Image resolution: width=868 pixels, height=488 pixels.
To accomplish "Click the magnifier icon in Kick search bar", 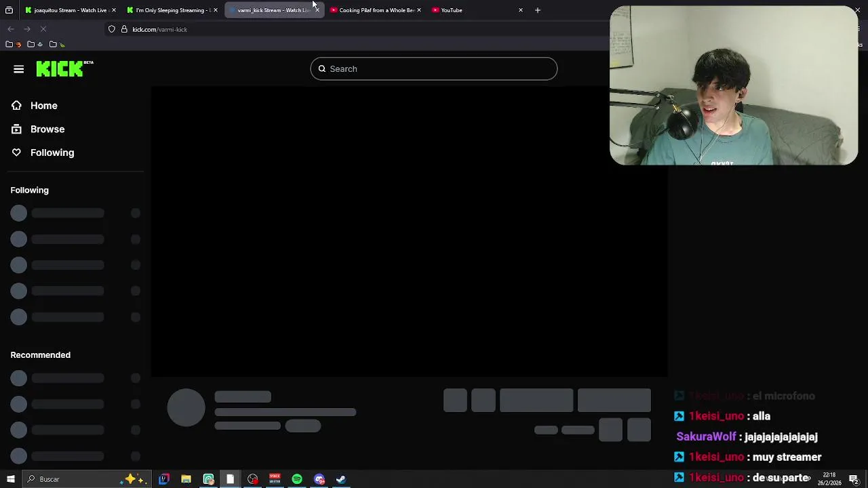I will pyautogui.click(x=322, y=68).
